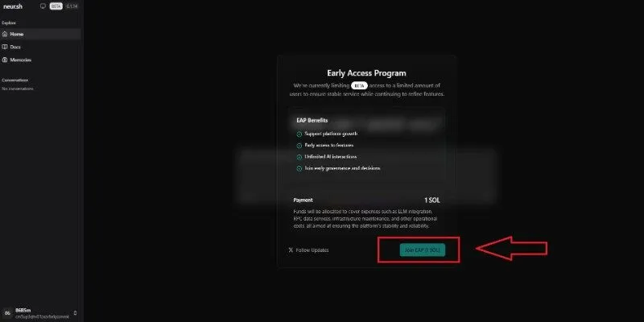Click checkmark beside Unlimited AI interactions
This screenshot has width=644, height=322.
coord(299,157)
